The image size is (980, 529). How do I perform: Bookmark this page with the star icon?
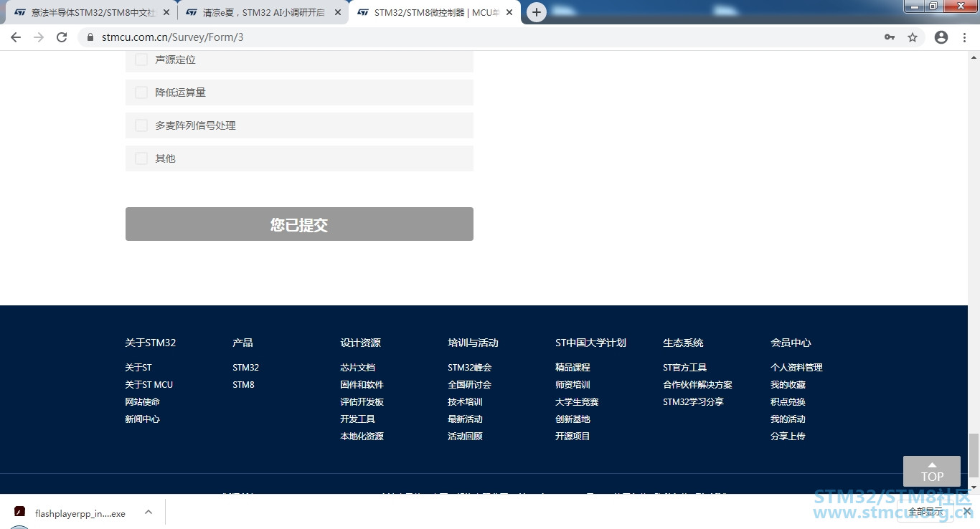click(x=913, y=37)
